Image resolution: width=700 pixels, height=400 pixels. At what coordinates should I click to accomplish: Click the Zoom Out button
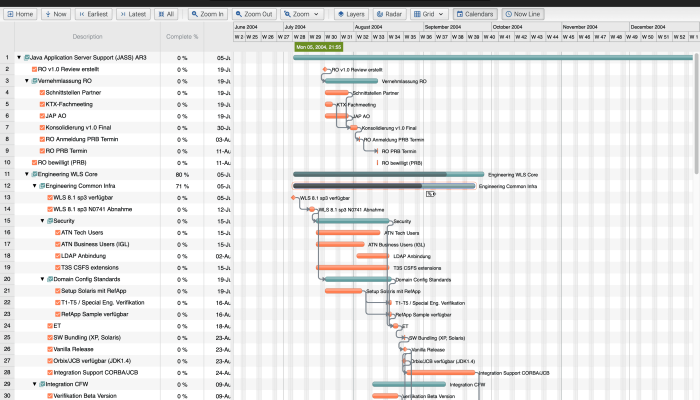coord(254,14)
